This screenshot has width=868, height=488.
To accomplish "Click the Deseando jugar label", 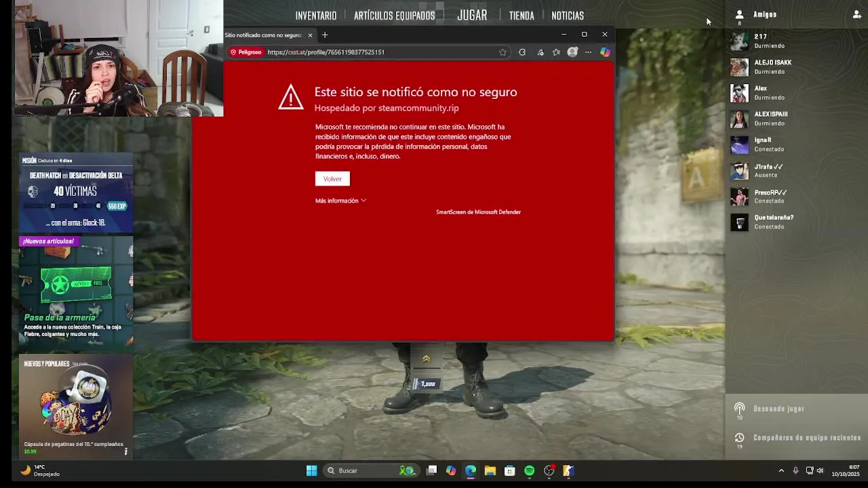I will click(779, 409).
